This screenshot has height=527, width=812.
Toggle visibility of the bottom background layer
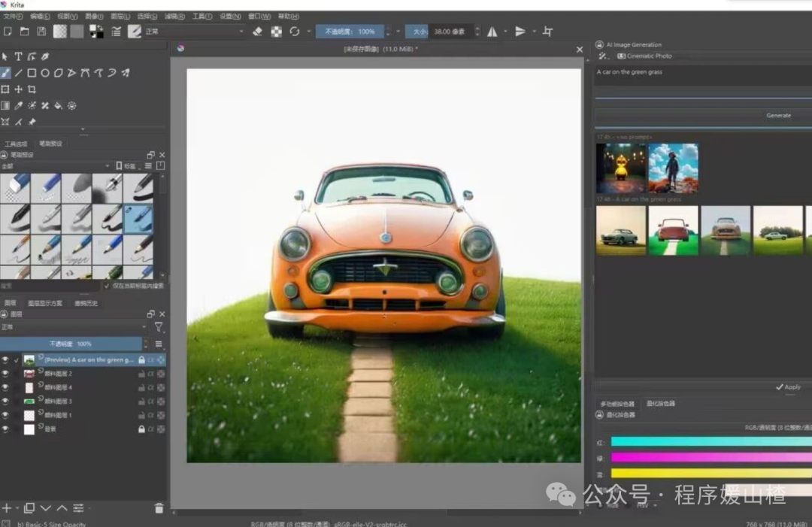click(5, 429)
